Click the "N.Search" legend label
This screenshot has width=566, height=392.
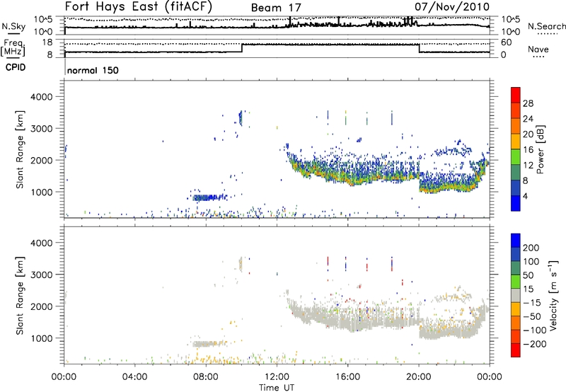546,26
